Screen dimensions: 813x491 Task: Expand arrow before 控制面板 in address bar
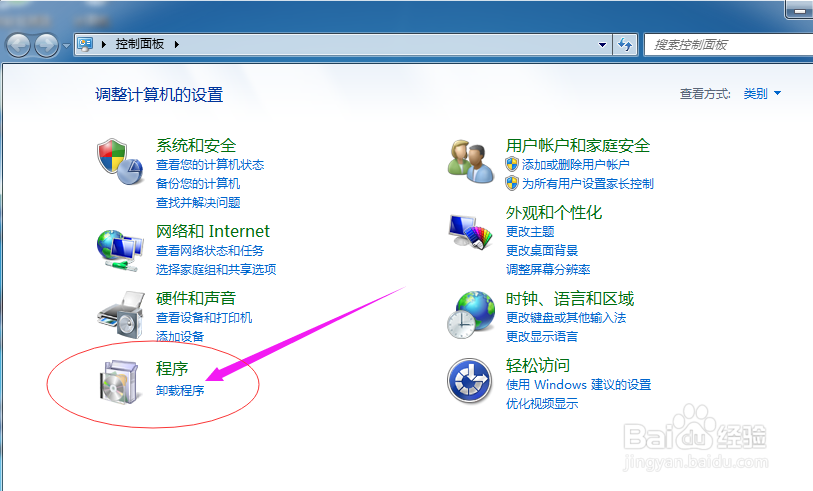[x=104, y=45]
